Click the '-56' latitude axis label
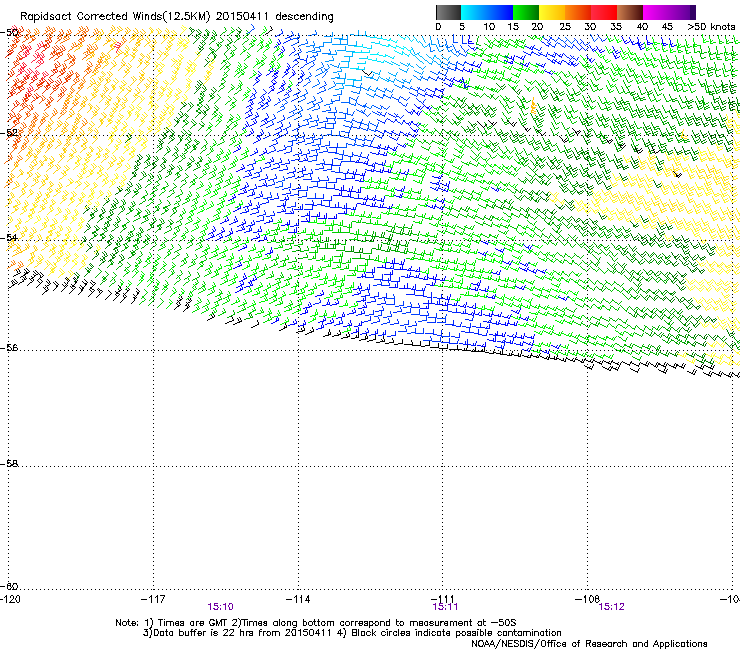 tap(9, 347)
